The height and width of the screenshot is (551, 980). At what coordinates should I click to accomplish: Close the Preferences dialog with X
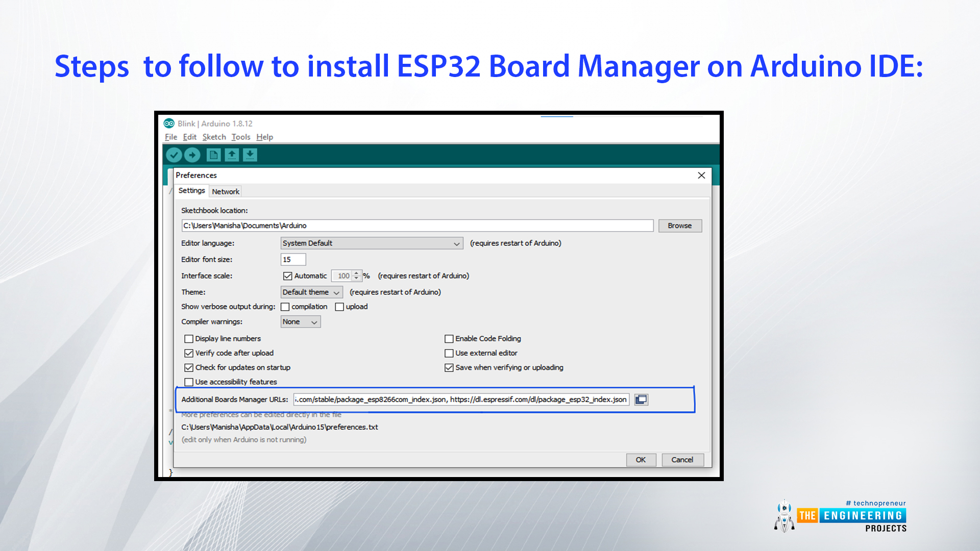click(701, 176)
